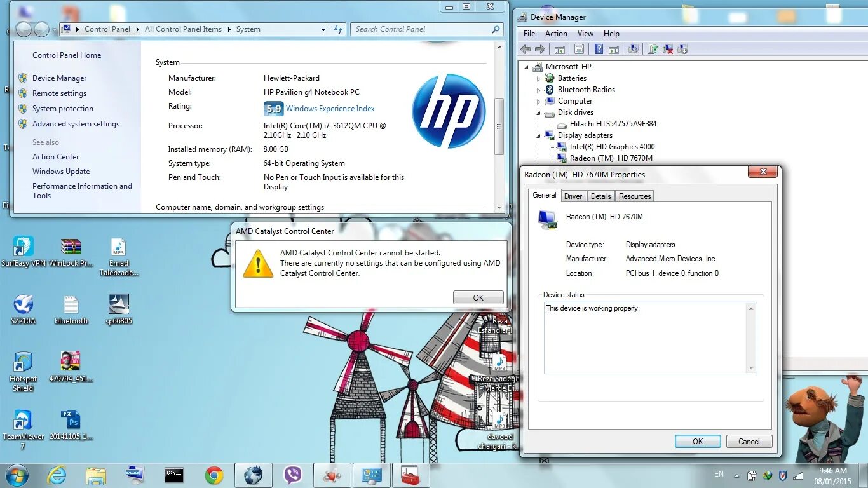868x488 pixels.
Task: Click the Properties icon in Device Manager toolbar
Action: click(580, 48)
